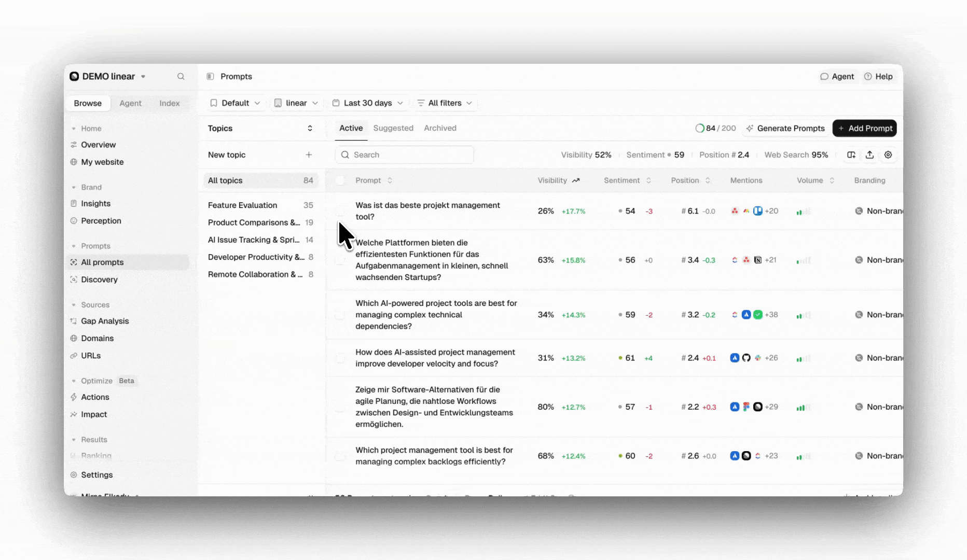Select the Feature Evaluation topic

260,205
